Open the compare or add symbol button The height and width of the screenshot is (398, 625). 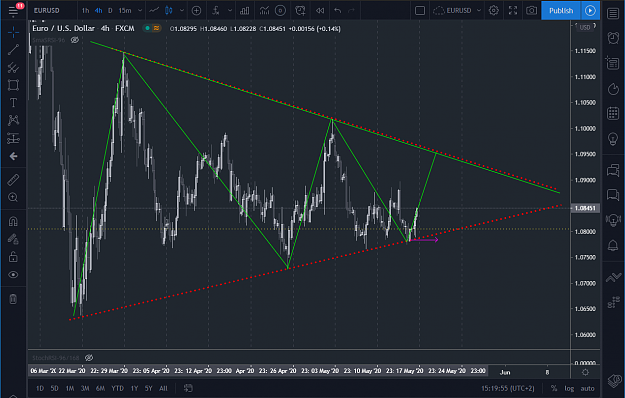[x=196, y=11]
